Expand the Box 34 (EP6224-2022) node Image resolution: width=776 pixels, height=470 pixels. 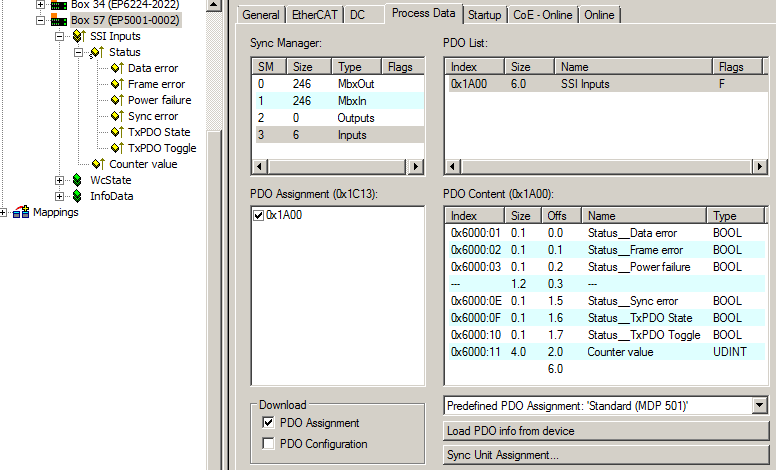41,4
